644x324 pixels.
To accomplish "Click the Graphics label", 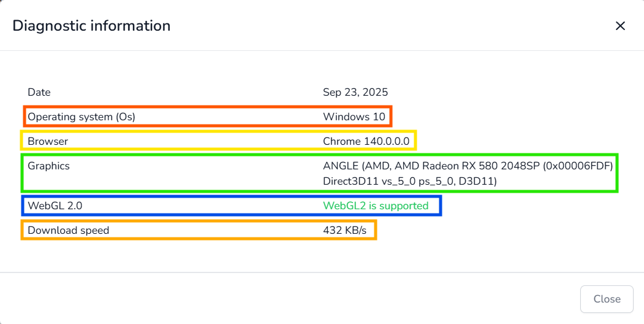I will [x=48, y=166].
